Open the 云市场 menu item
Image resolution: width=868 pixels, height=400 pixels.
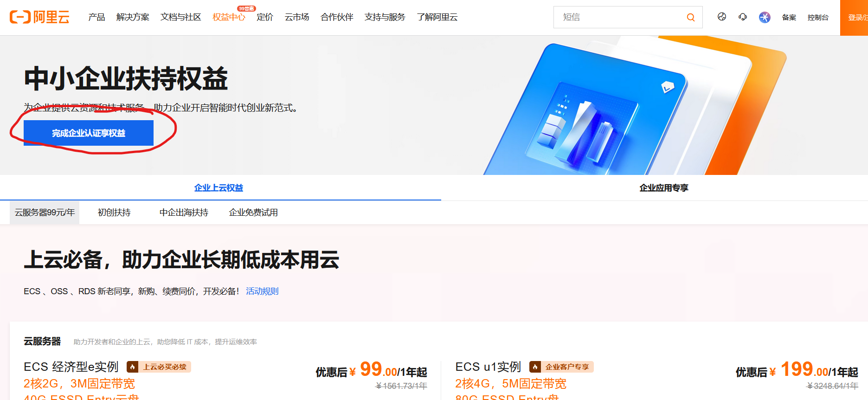pos(297,17)
